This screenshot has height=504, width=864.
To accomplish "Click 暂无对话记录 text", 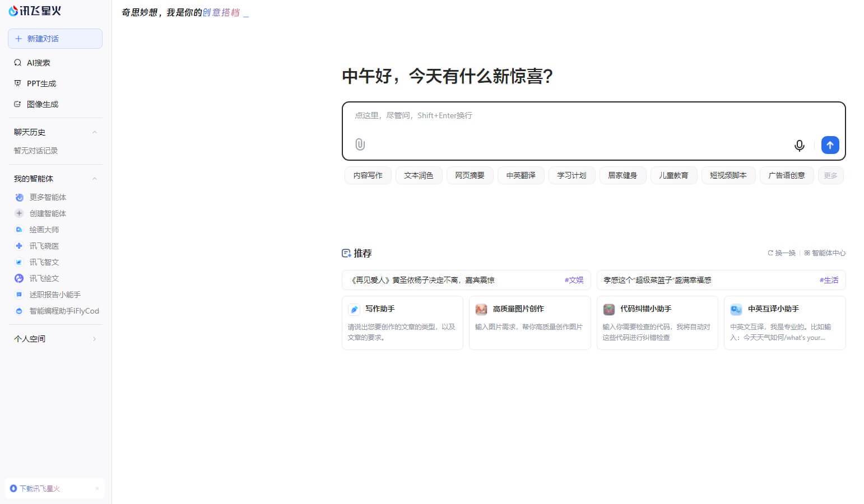I will click(36, 151).
